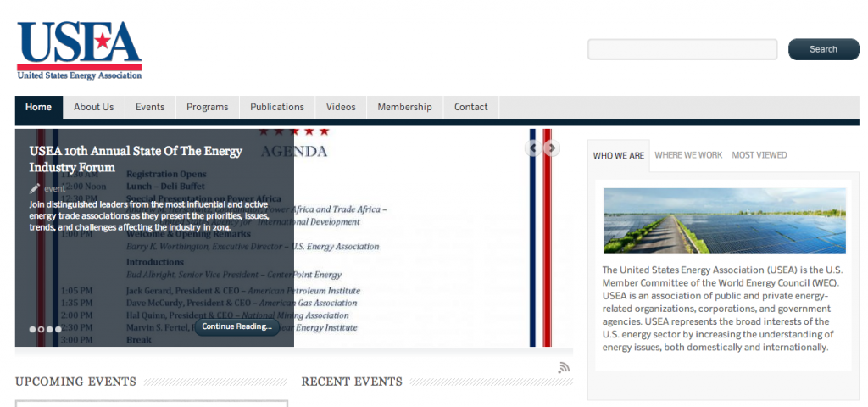Go to next slide arrow
Viewport: 868px width, 407px height.
[551, 148]
